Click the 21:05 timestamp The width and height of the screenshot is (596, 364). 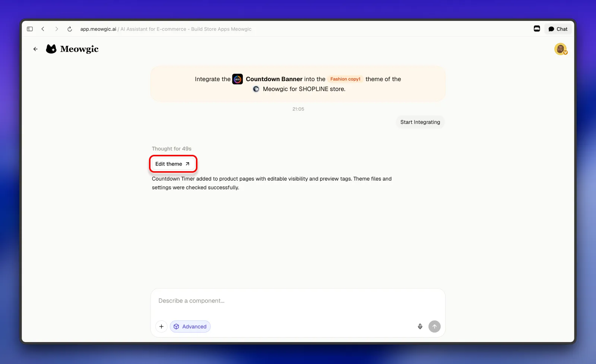click(x=298, y=109)
